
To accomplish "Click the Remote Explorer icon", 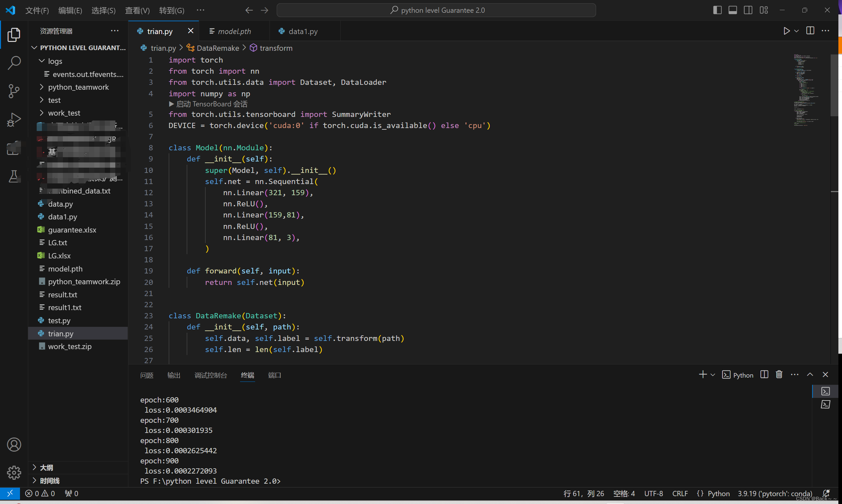I will tap(13, 149).
